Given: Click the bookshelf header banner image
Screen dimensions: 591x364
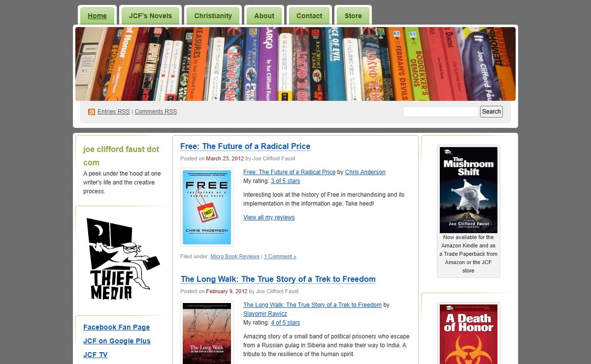Looking at the screenshot, I should pos(295,64).
